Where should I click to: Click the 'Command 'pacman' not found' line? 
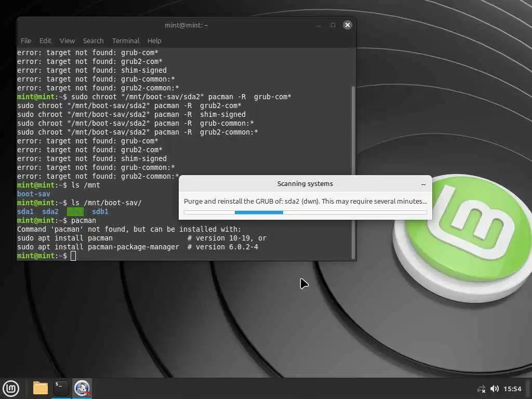129,229
